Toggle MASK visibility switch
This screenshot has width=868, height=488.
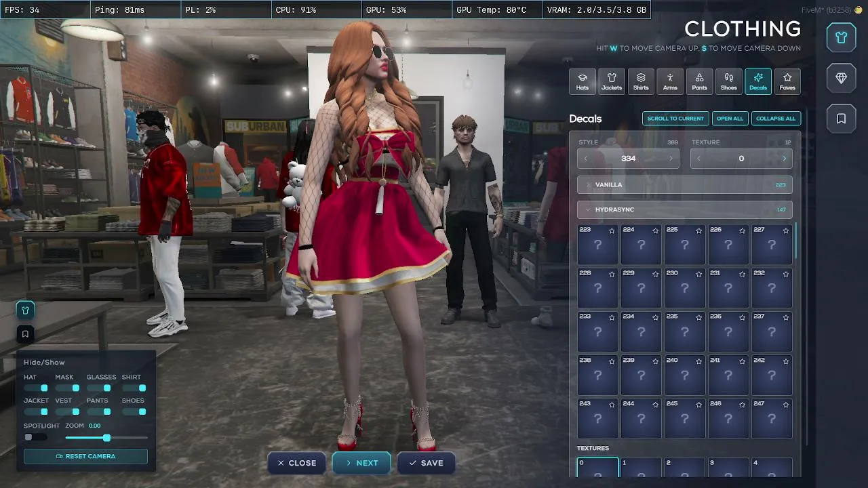pyautogui.click(x=68, y=388)
